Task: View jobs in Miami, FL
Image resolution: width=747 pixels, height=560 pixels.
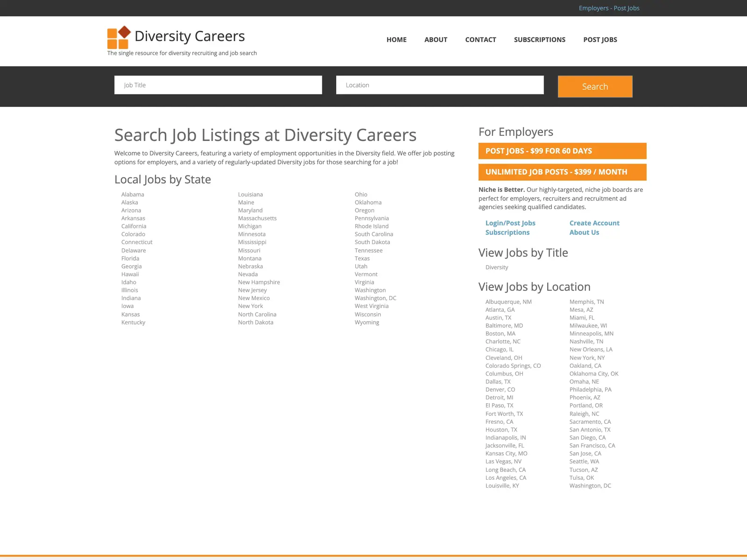Action: [582, 318]
